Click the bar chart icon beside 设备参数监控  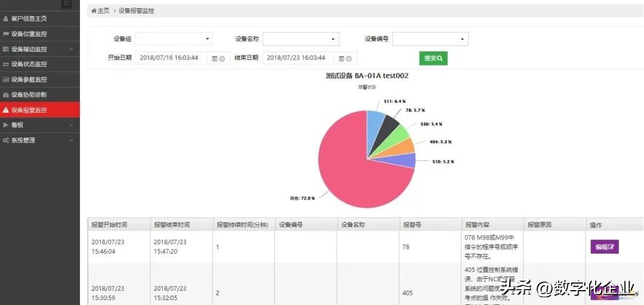tap(6, 79)
